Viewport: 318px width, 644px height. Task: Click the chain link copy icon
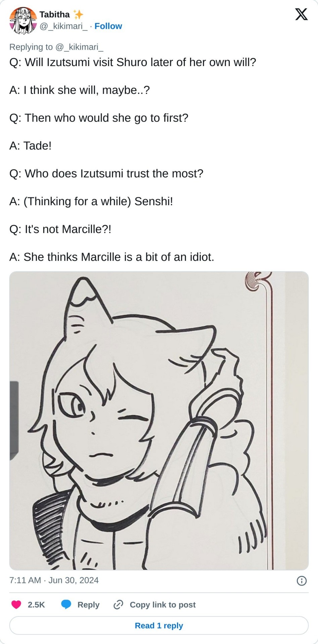coord(118,604)
